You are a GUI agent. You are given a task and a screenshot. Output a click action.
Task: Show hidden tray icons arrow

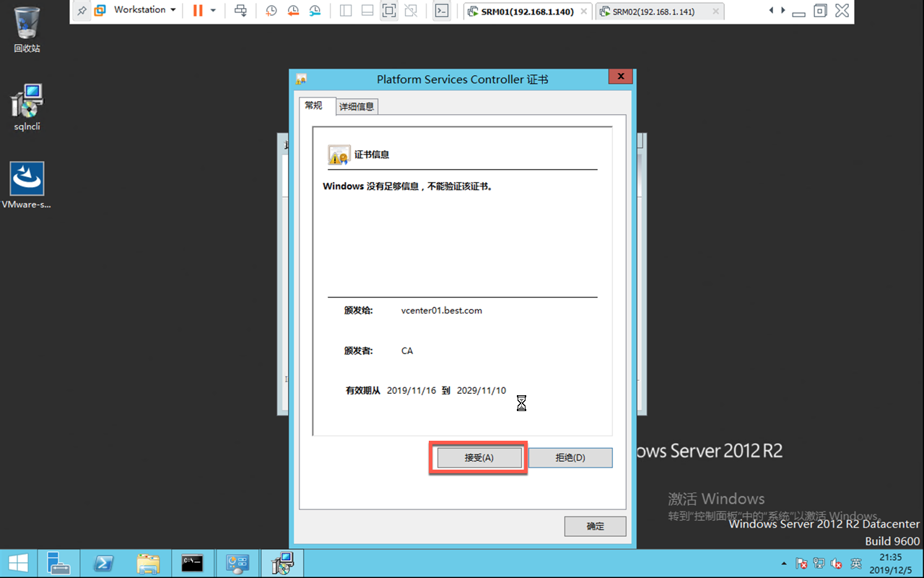[784, 564]
